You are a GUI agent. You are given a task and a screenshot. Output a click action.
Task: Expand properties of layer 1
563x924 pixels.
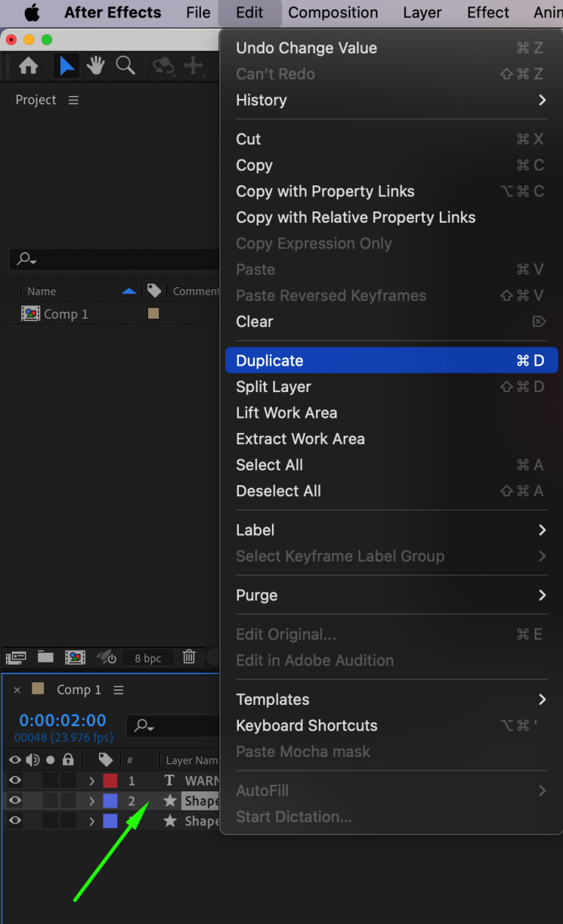pos(92,780)
